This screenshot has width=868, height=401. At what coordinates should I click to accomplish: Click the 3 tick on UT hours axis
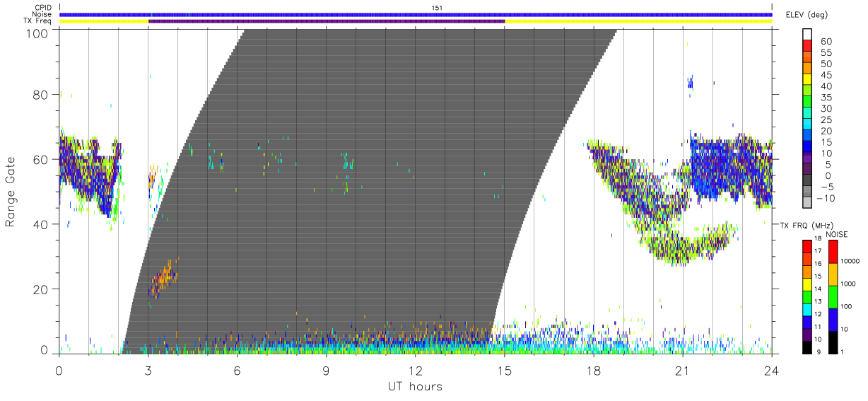point(148,370)
